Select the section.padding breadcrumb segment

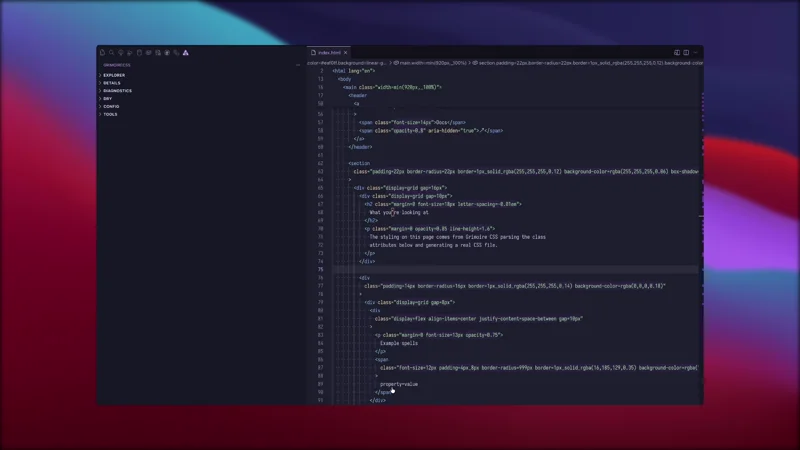coord(588,63)
